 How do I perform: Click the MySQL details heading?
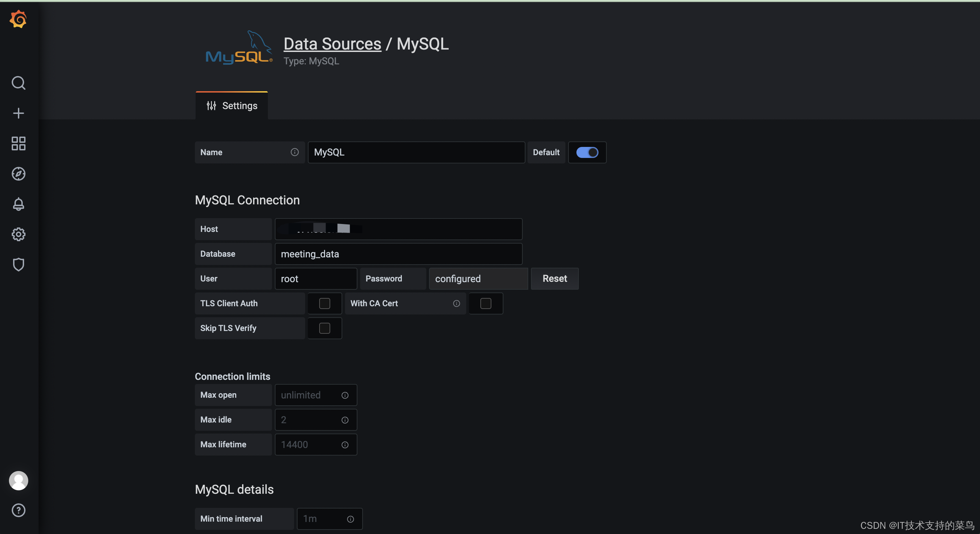pyautogui.click(x=234, y=489)
